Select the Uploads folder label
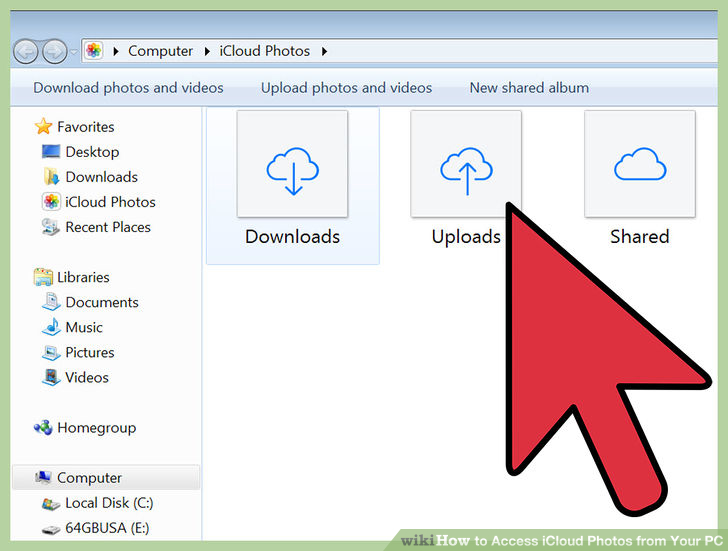Viewport: 728px width, 551px height. pos(466,237)
